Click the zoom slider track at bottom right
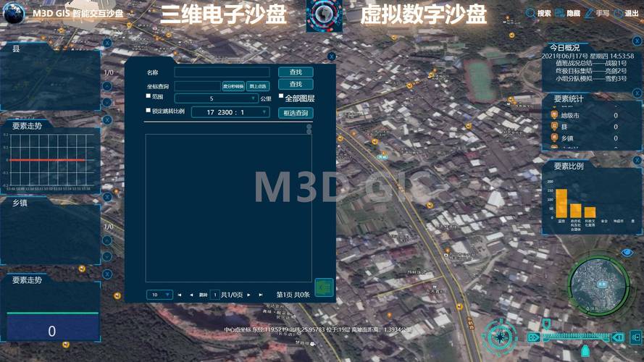The width and height of the screenshot is (644, 362). (576, 337)
